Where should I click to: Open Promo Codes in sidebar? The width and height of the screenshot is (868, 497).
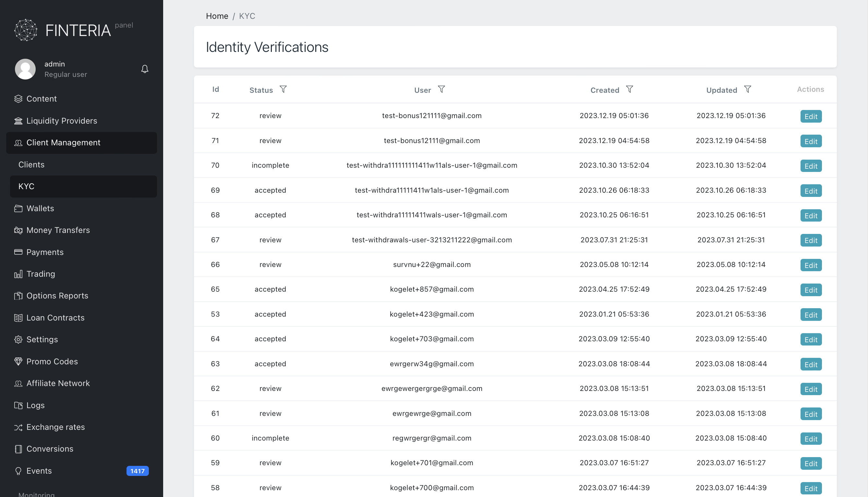[52, 361]
